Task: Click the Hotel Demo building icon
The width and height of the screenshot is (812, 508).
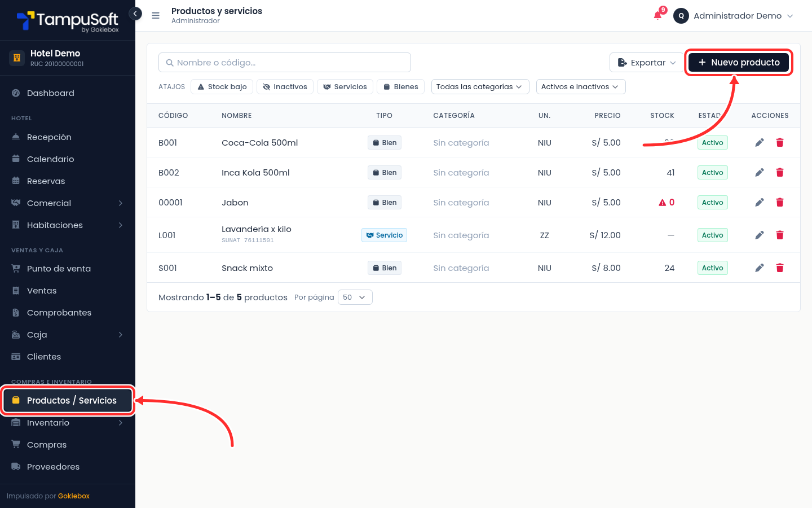Action: coord(17,58)
